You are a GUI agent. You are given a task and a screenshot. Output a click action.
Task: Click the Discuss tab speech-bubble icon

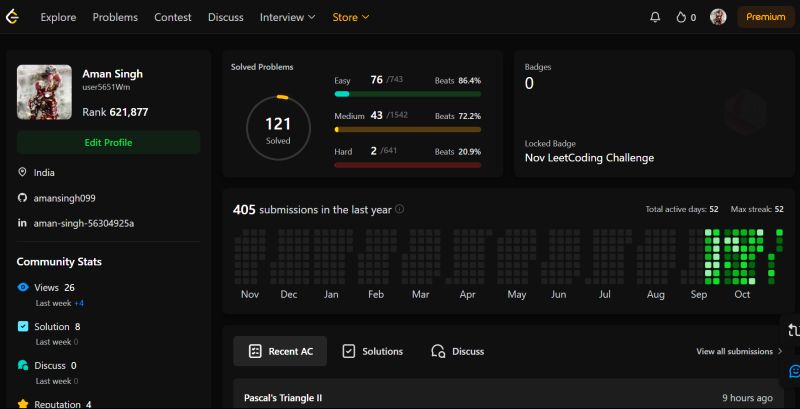[438, 351]
